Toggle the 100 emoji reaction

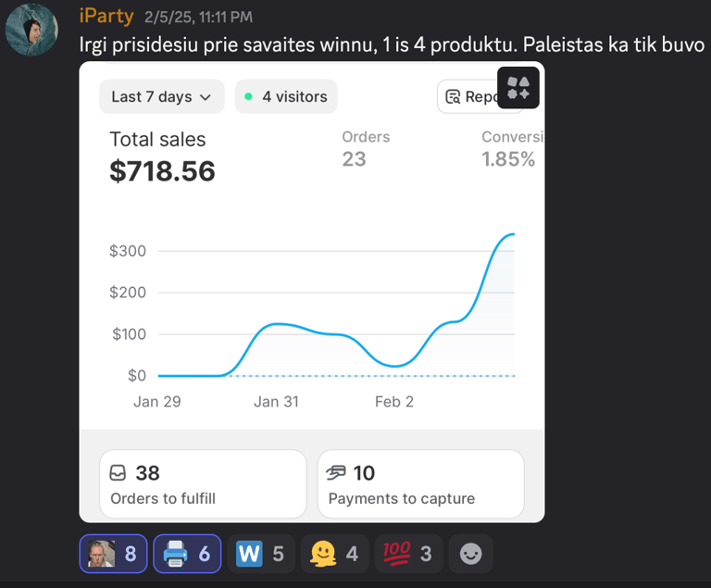coord(407,554)
